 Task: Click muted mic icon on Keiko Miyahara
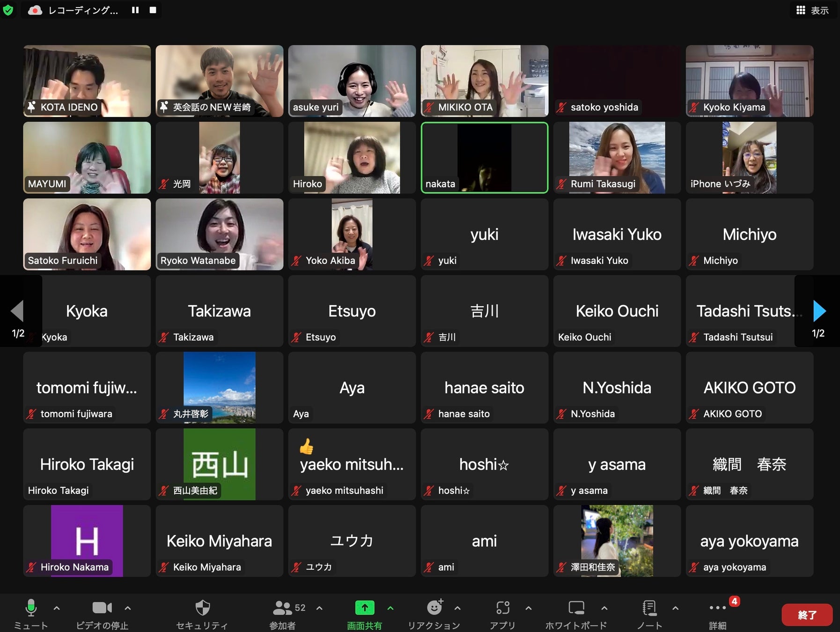(x=164, y=567)
